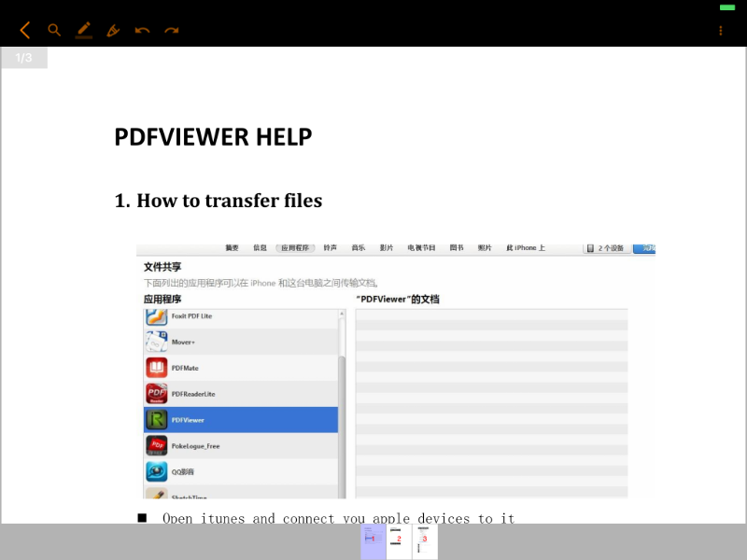Go back using the left arrow icon

tap(25, 30)
